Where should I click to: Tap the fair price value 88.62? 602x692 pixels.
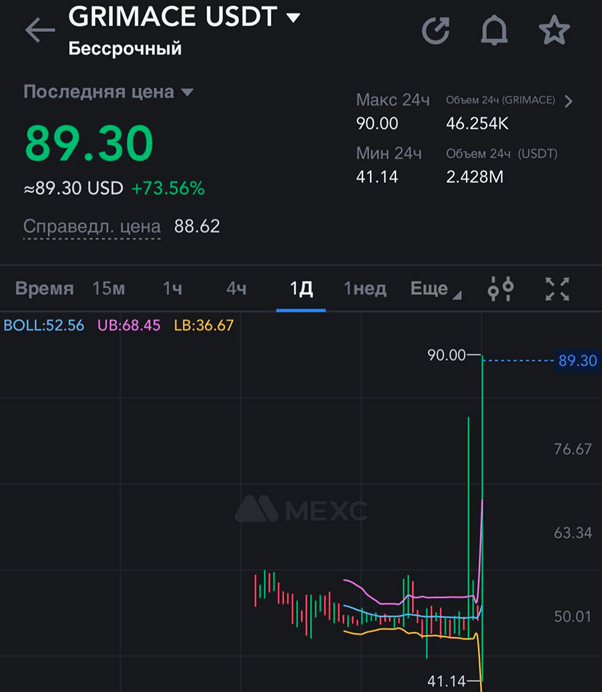197,226
